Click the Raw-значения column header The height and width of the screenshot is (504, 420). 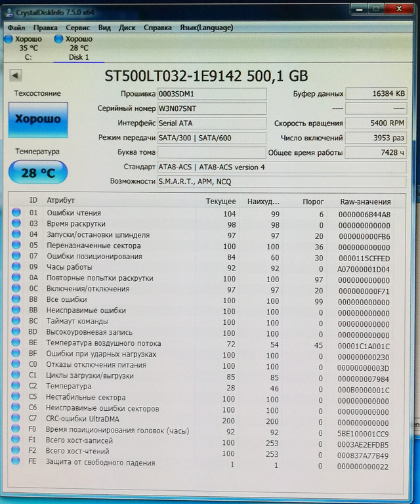pos(365,201)
